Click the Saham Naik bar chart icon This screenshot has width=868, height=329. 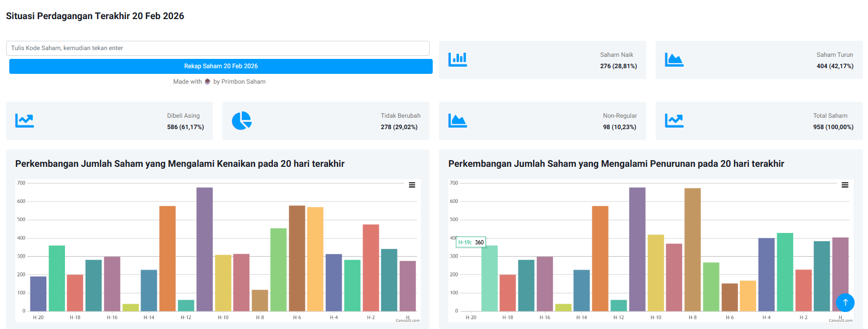457,59
